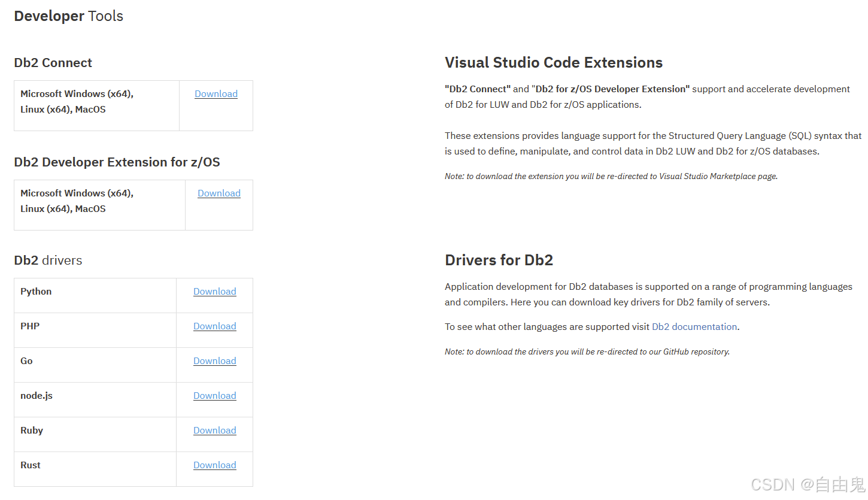The image size is (868, 500).
Task: Select the Go row label
Action: point(26,361)
